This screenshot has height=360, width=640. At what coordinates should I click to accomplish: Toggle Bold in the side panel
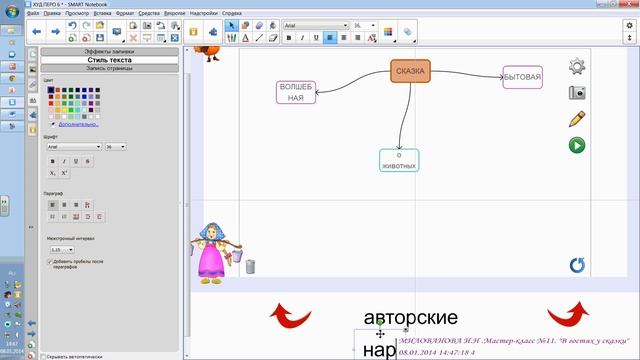pyautogui.click(x=52, y=161)
